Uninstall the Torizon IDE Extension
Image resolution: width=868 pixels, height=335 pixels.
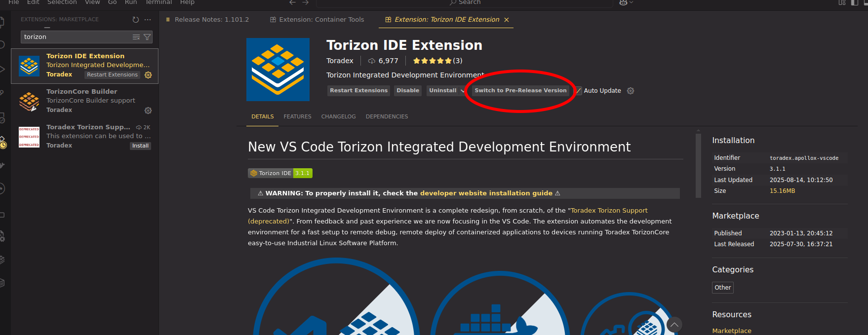[x=442, y=91]
